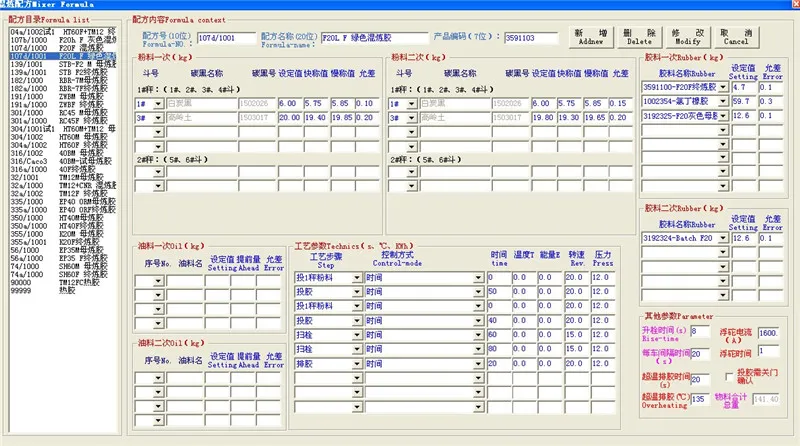Select formula 350/1000 HT40M母炼胶

[63, 218]
